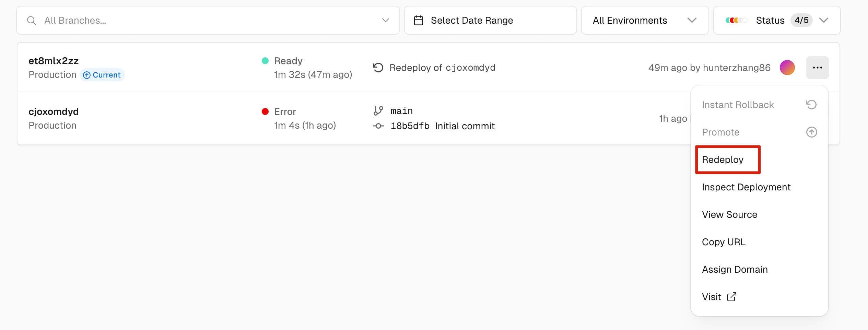
Task: Choose Assign Domain from the menu
Action: (735, 270)
